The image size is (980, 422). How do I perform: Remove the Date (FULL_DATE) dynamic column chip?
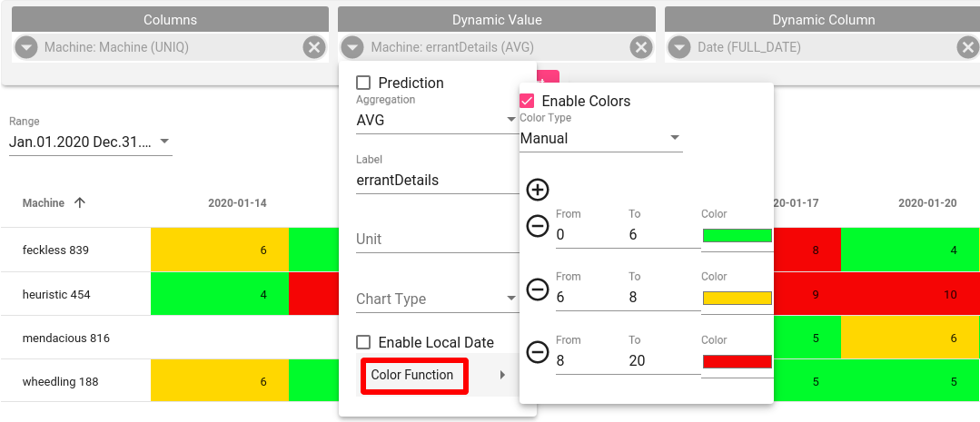[967, 47]
